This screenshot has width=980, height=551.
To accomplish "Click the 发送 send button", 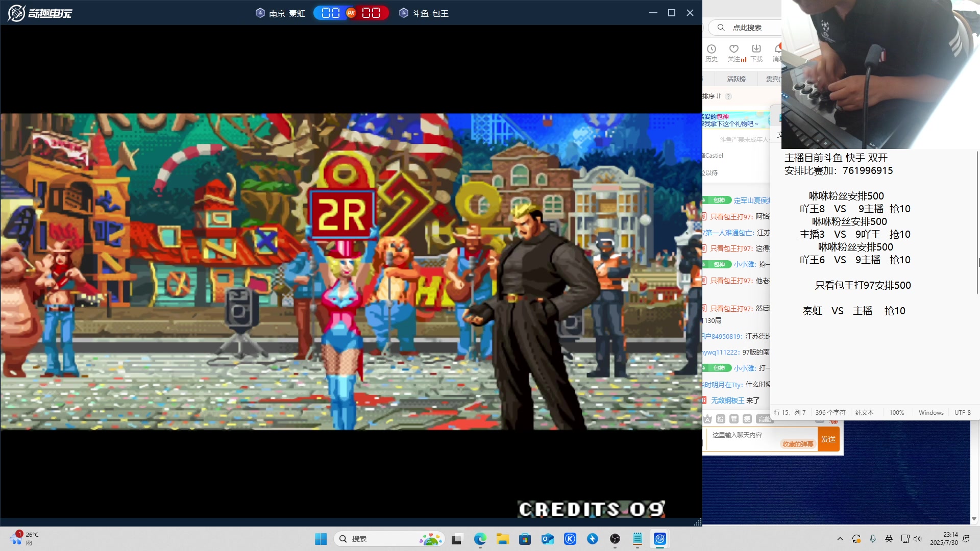I will (x=828, y=439).
